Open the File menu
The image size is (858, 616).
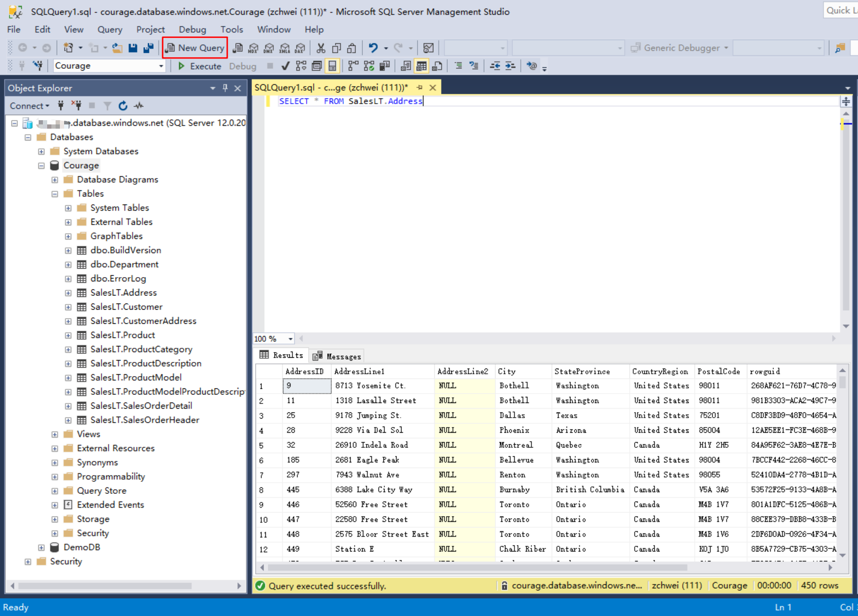point(14,29)
